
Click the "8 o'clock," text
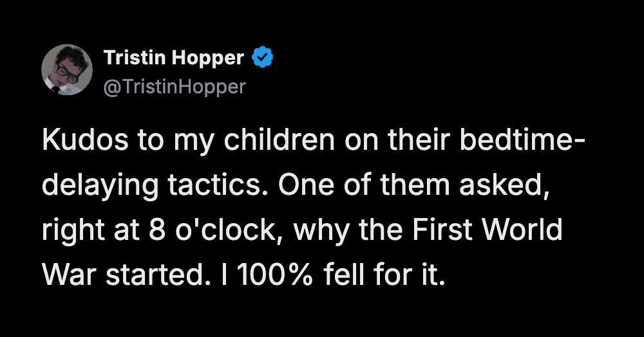click(209, 230)
